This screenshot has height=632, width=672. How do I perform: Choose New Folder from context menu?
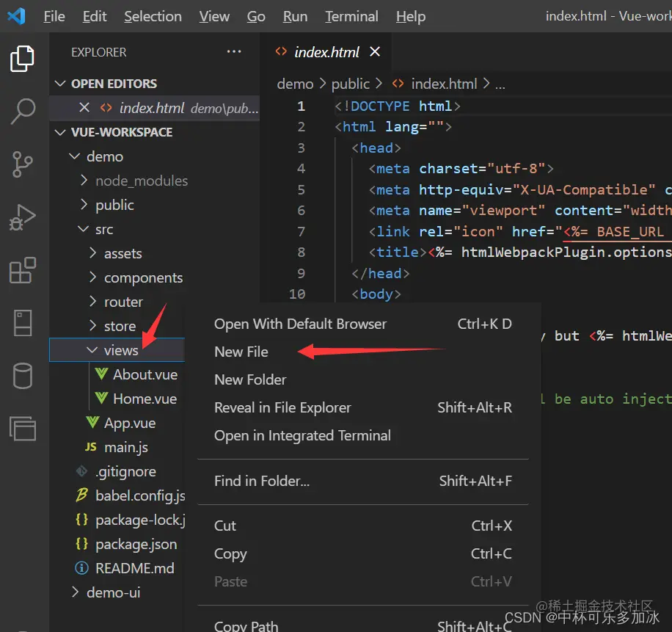pos(363,379)
